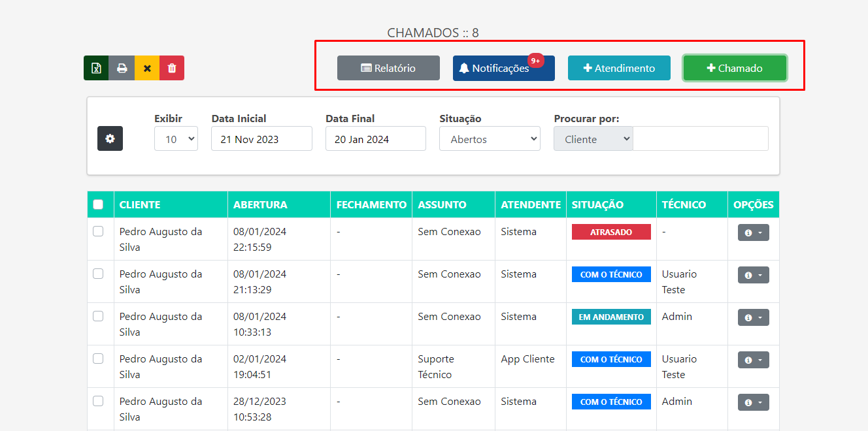Click the Excel export icon
The width and height of the screenshot is (868, 431).
click(96, 68)
